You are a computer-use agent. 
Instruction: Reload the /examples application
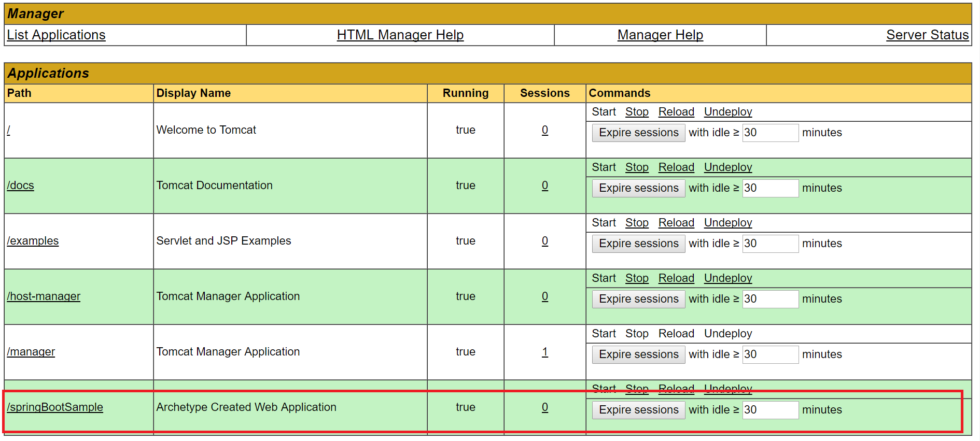tap(676, 223)
